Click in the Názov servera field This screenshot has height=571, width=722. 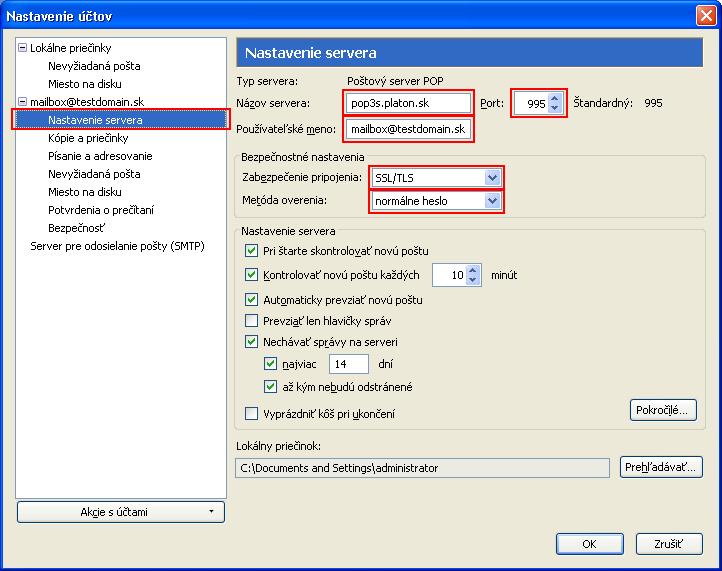coord(407,103)
